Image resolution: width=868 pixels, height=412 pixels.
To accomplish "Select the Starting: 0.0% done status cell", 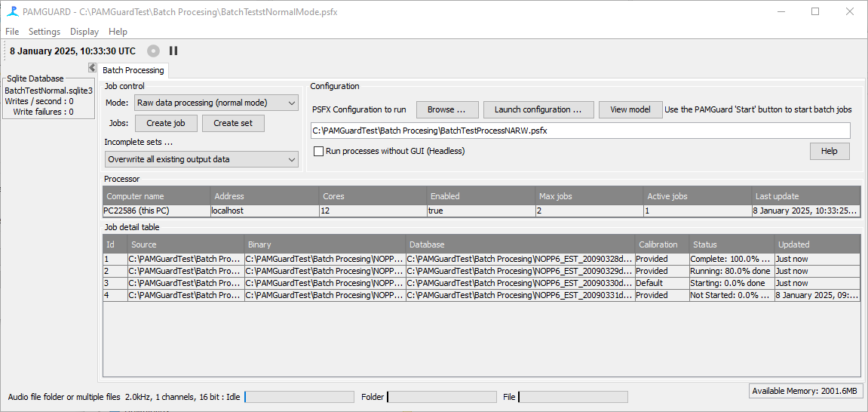I will coord(732,283).
